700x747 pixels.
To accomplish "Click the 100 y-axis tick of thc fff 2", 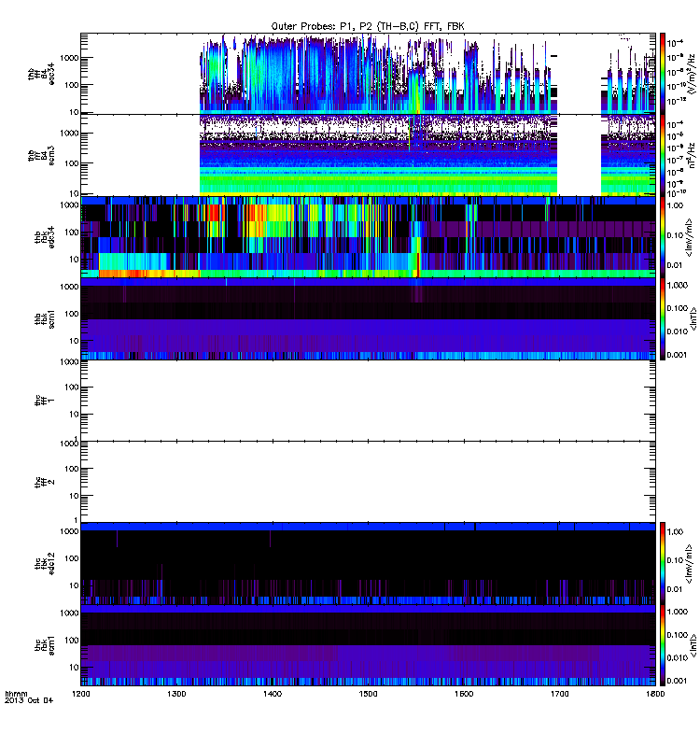I will (x=72, y=469).
